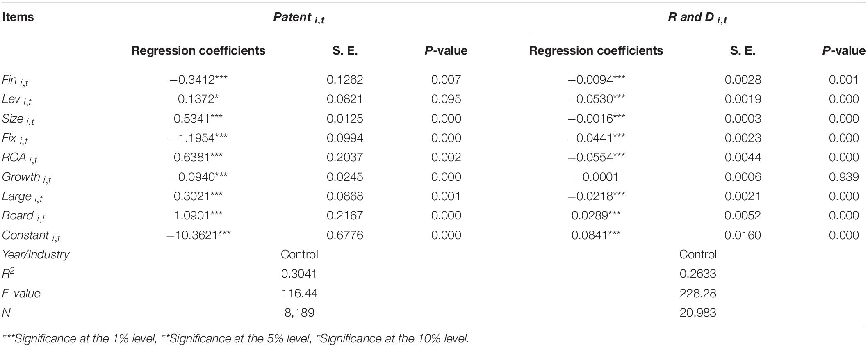The height and width of the screenshot is (347, 868).
Task: Click the ROA standard error 0.2037
Action: click(x=345, y=158)
